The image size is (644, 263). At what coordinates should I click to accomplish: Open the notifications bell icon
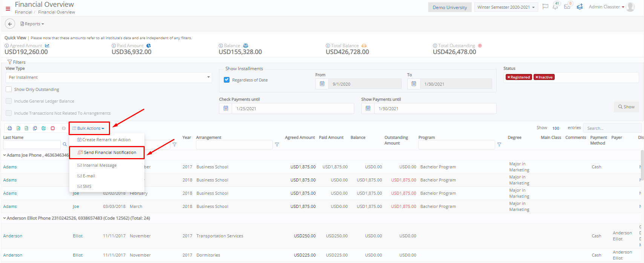click(x=555, y=6)
